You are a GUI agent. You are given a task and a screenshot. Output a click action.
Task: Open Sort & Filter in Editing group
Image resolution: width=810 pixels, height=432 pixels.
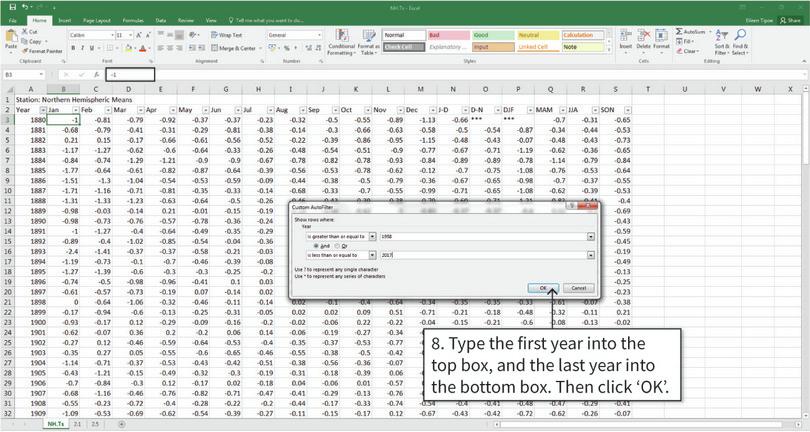point(721,42)
